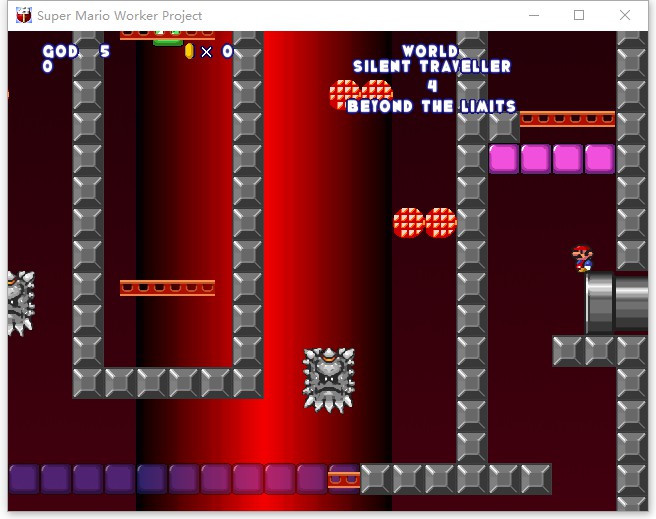Click the 'WORLD' heading text
The image size is (656, 519).
[x=430, y=51]
